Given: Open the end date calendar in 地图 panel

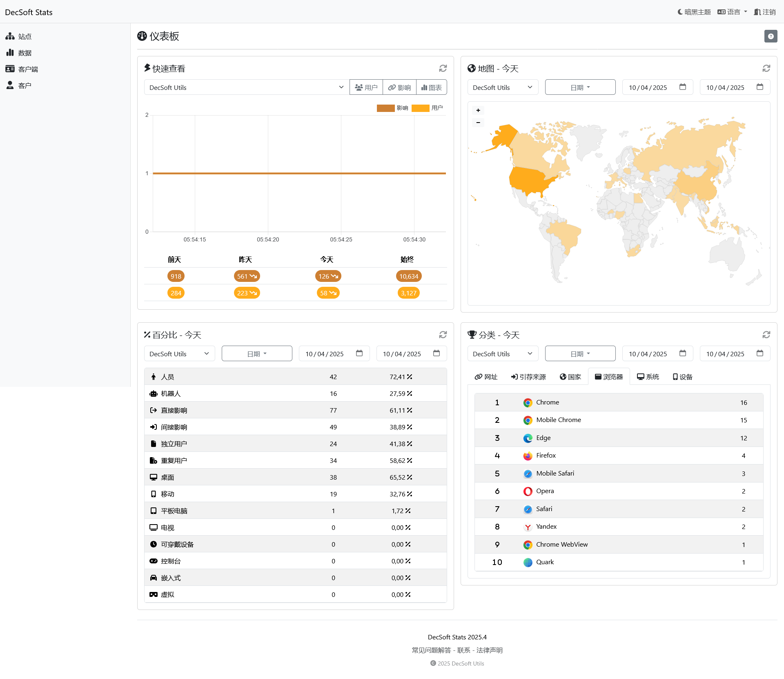Looking at the screenshot, I should 760,87.
